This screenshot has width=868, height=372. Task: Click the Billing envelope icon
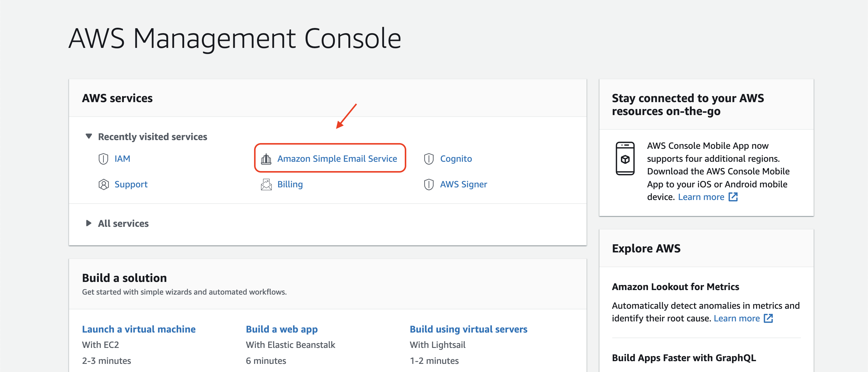coord(266,184)
